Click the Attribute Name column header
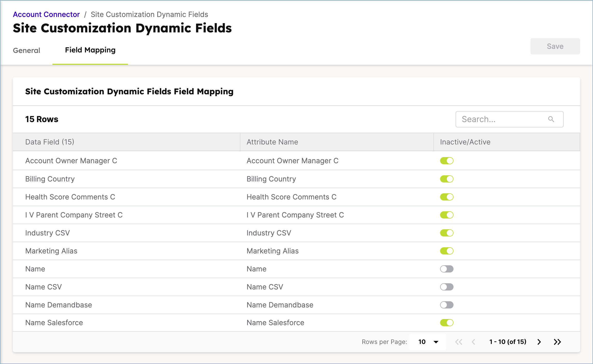Screen dimensions: 593x364 click(x=272, y=142)
